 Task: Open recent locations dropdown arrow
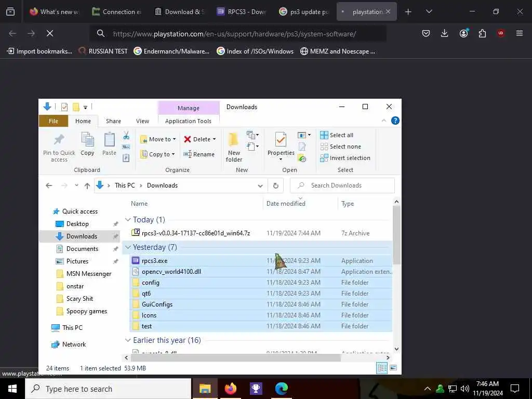[77, 185]
